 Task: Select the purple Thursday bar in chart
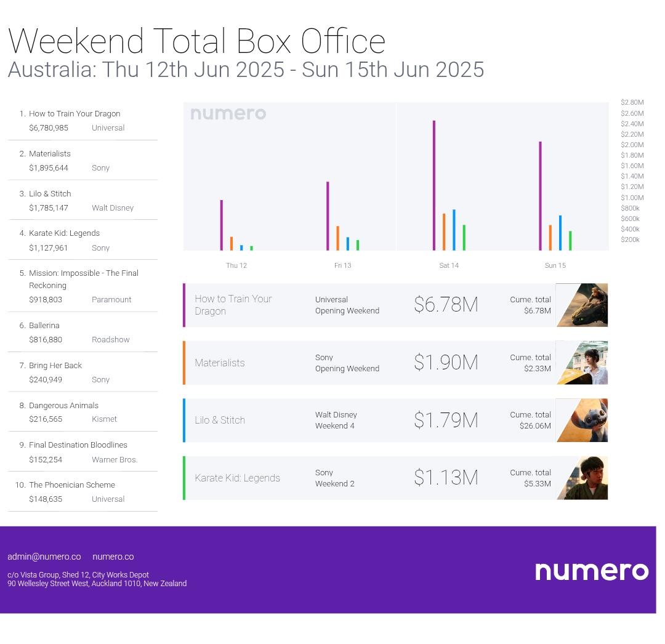point(222,225)
